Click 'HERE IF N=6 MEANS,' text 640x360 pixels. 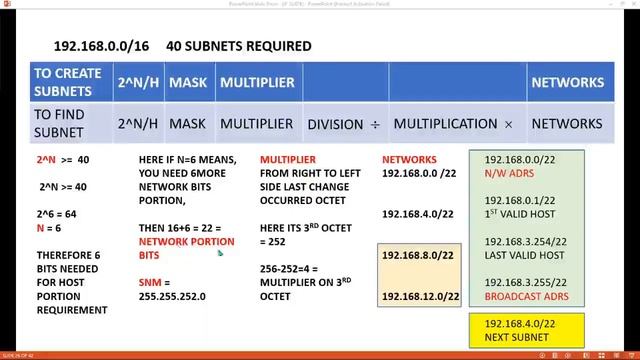[x=188, y=160]
